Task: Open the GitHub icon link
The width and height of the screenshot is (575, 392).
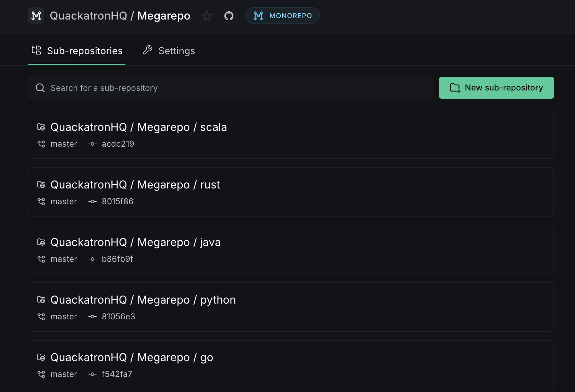Action: coord(229,16)
